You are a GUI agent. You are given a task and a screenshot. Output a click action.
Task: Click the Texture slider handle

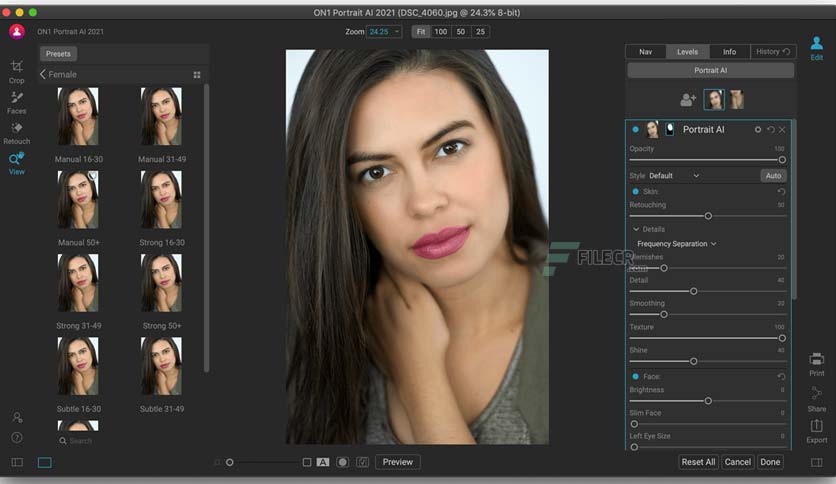pyautogui.click(x=782, y=338)
